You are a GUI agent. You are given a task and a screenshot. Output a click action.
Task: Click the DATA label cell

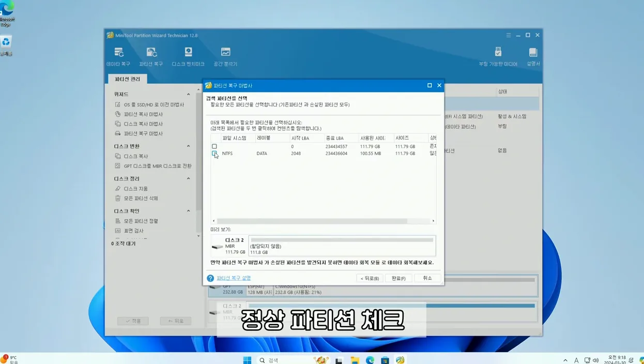pyautogui.click(x=262, y=154)
